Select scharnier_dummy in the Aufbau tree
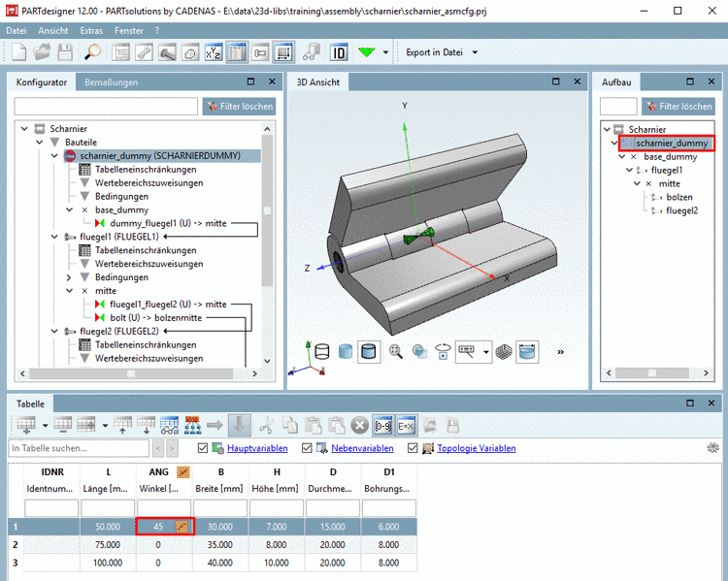 672,144
